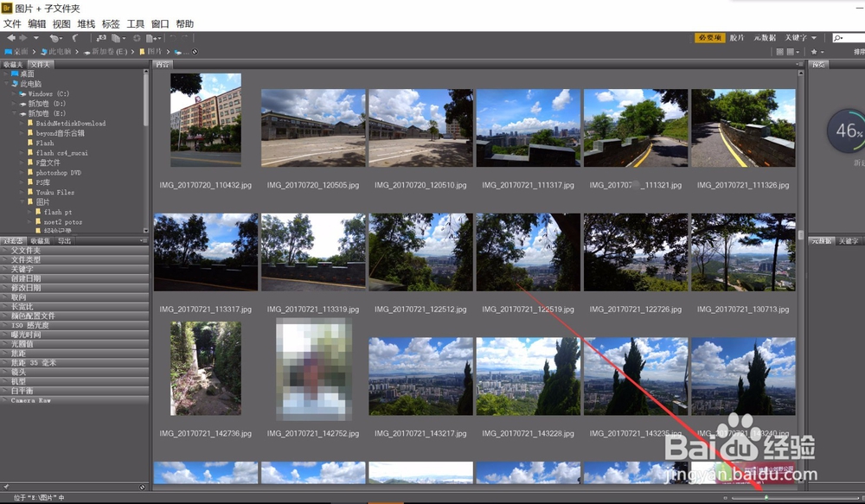Click the stop sign icon in path bar
Screen dimensions: 865x504
[195, 52]
